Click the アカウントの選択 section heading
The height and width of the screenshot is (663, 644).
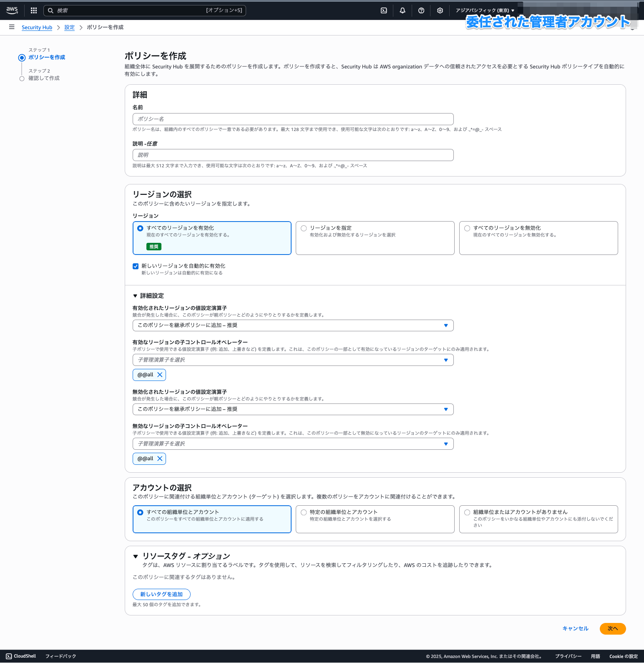coord(162,488)
